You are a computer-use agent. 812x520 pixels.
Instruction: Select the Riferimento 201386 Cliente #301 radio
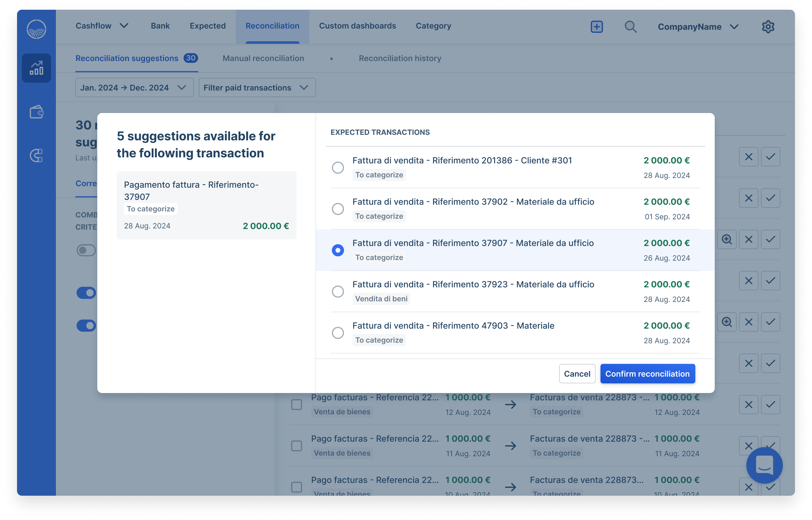337,167
